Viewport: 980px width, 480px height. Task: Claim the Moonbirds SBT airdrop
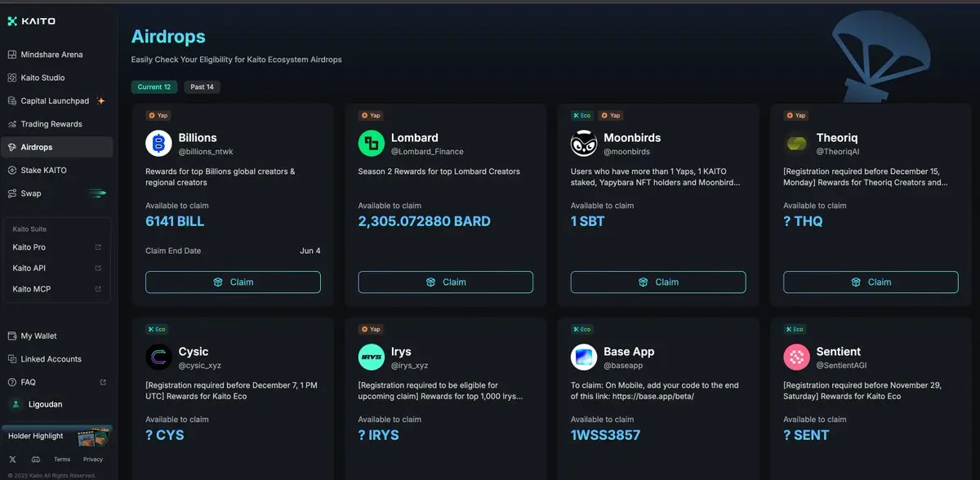pyautogui.click(x=658, y=282)
